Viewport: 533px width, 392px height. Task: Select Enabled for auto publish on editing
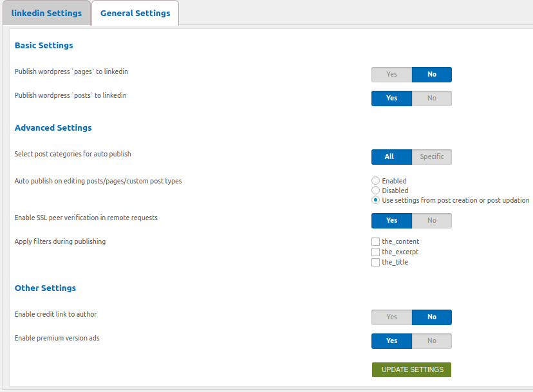[x=375, y=180]
